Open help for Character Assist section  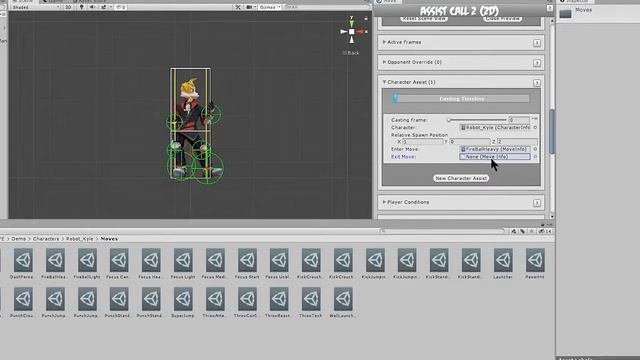[537, 83]
